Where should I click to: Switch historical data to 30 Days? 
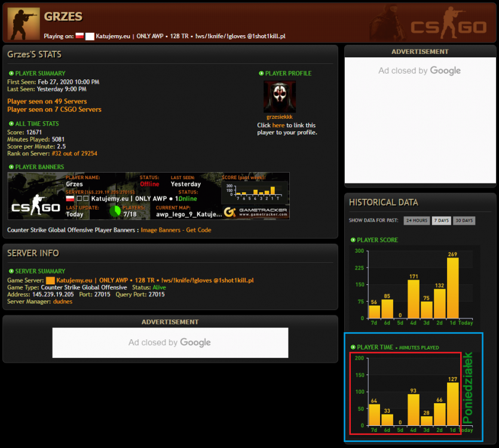(464, 220)
